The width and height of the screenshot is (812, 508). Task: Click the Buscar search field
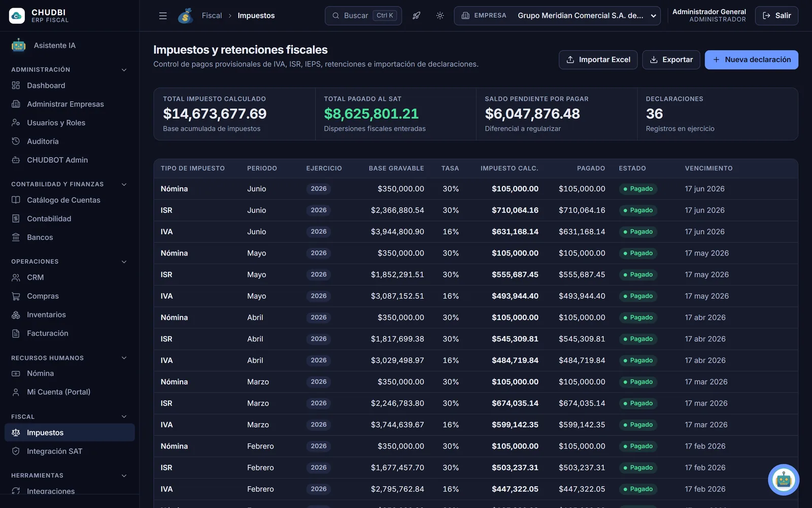coord(363,16)
